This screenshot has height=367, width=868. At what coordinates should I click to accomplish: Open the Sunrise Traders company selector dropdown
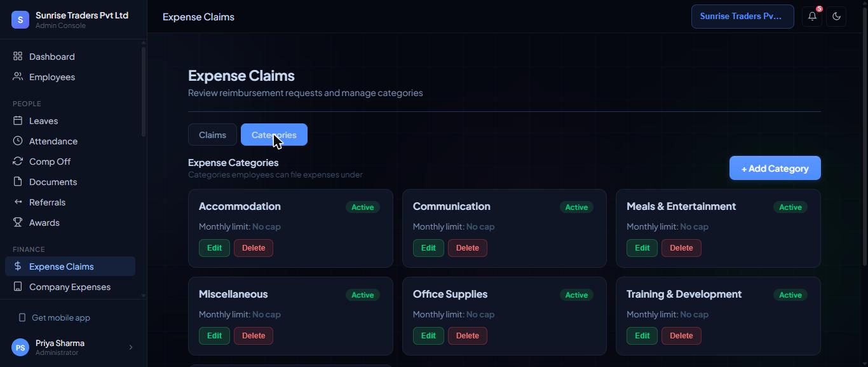click(742, 17)
